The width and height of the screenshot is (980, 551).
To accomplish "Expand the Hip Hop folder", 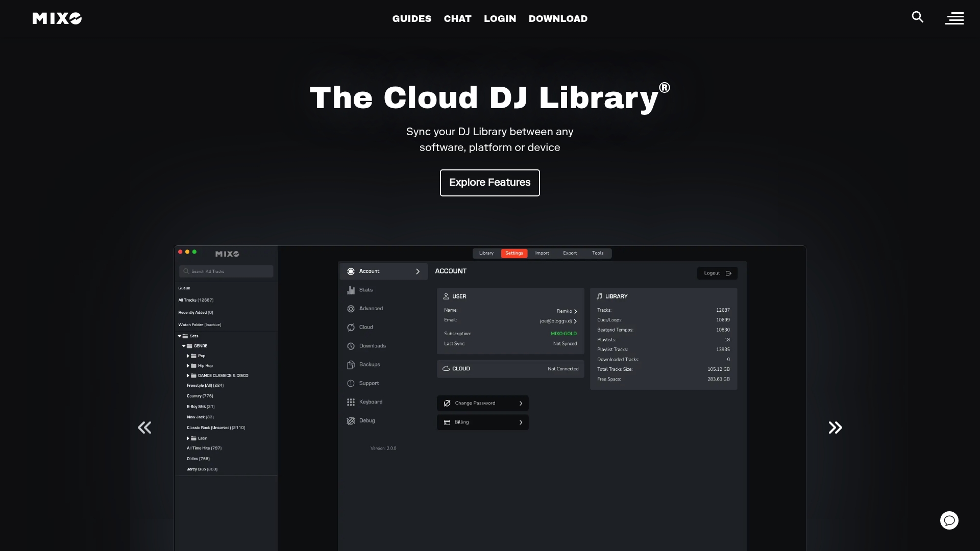I will point(188,366).
